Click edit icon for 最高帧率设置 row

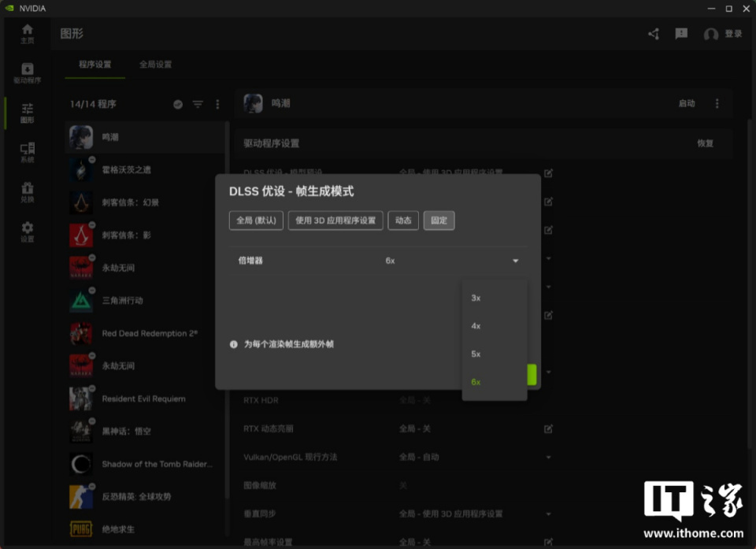[x=548, y=542]
